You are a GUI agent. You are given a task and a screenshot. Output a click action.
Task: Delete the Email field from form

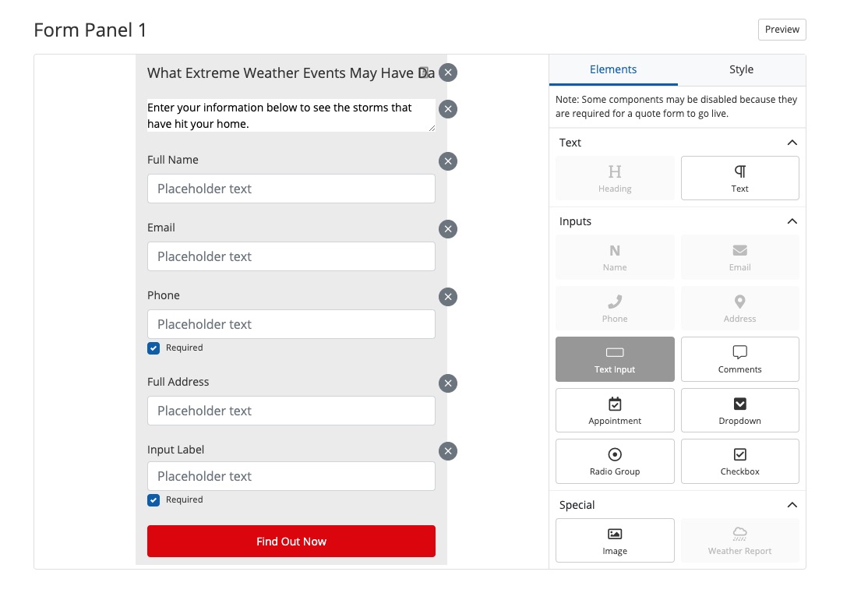(448, 229)
